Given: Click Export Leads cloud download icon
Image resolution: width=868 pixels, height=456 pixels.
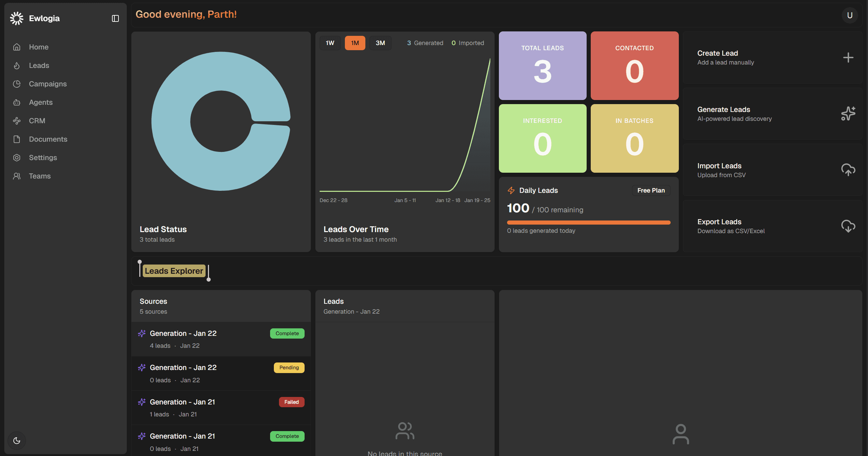Looking at the screenshot, I should click(848, 226).
